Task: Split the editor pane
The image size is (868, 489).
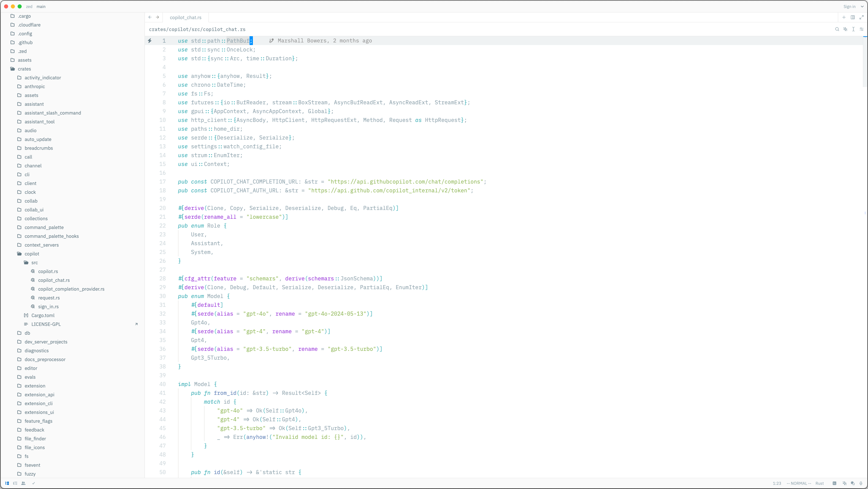Action: [853, 17]
